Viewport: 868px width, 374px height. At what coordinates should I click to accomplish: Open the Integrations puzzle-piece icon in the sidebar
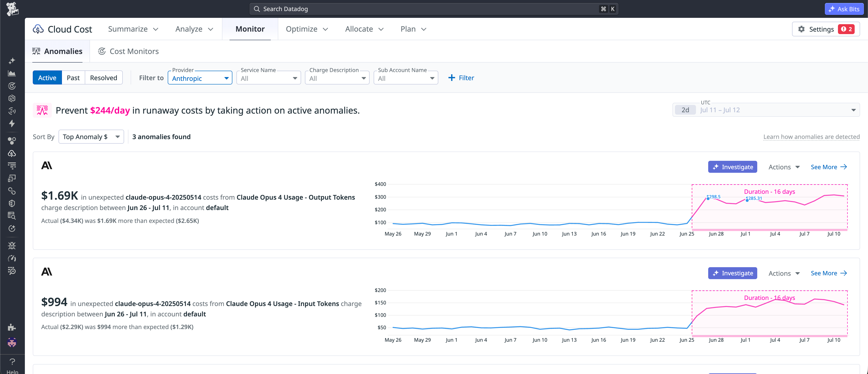tap(12, 327)
